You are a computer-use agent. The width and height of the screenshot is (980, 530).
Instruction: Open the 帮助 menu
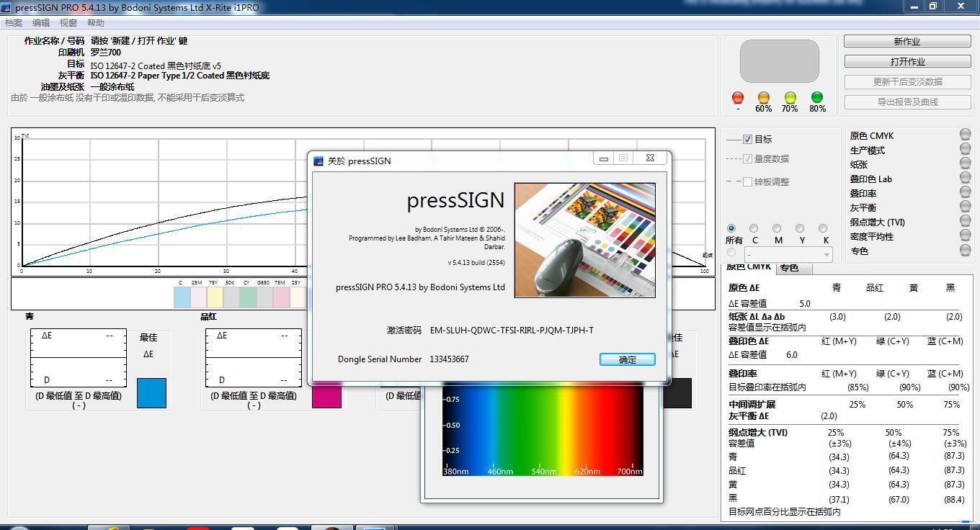coord(96,23)
